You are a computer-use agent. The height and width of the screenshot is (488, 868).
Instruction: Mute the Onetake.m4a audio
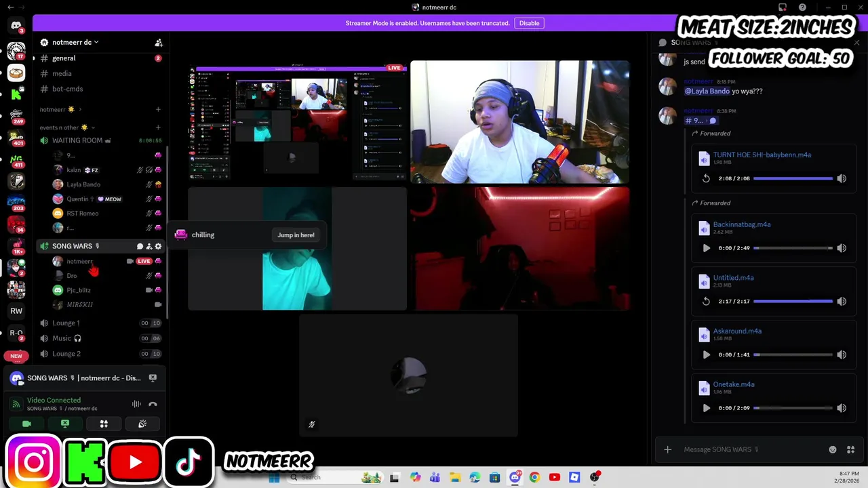click(842, 408)
